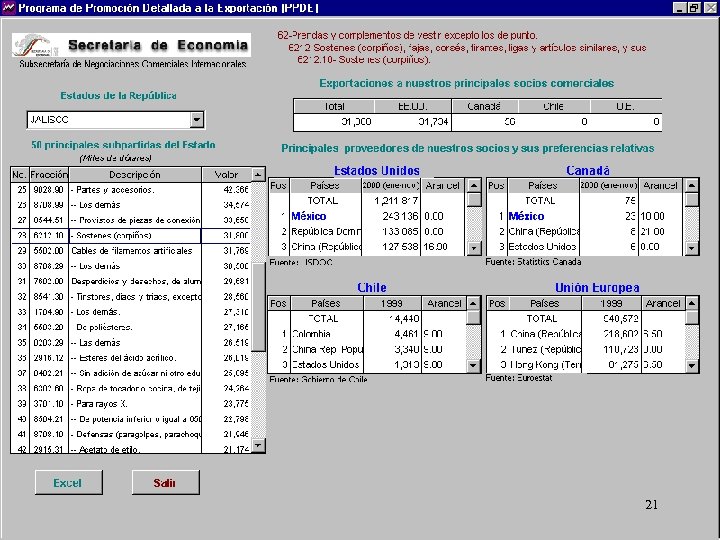
Task: Click the Excel export button
Action: click(68, 482)
